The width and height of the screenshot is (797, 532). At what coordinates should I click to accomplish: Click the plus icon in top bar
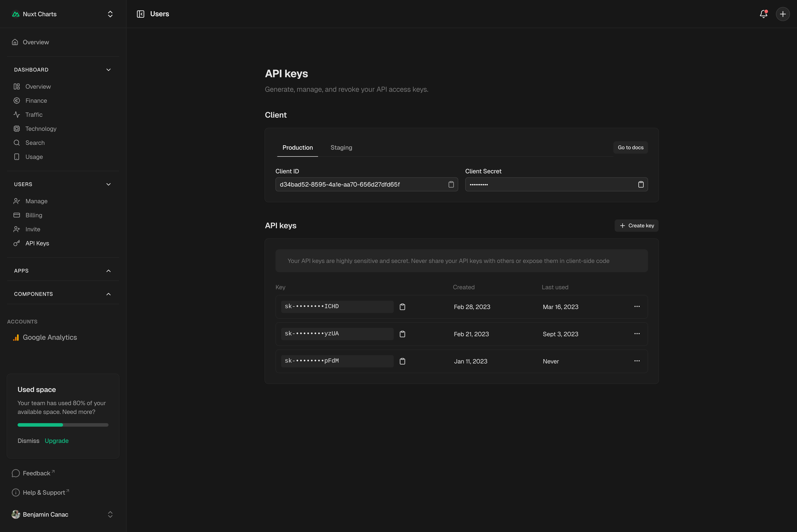click(x=783, y=14)
